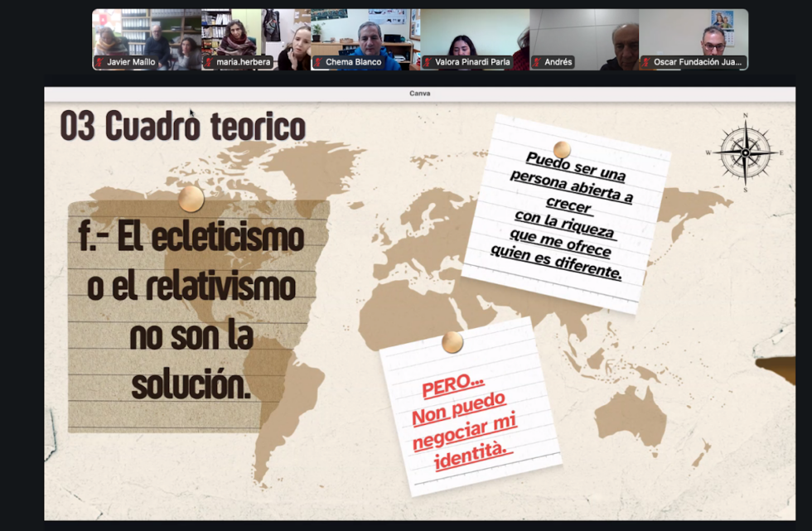This screenshot has height=531, width=812.
Task: Click the underlined 'persona abierta a crecer' text
Action: tap(571, 191)
